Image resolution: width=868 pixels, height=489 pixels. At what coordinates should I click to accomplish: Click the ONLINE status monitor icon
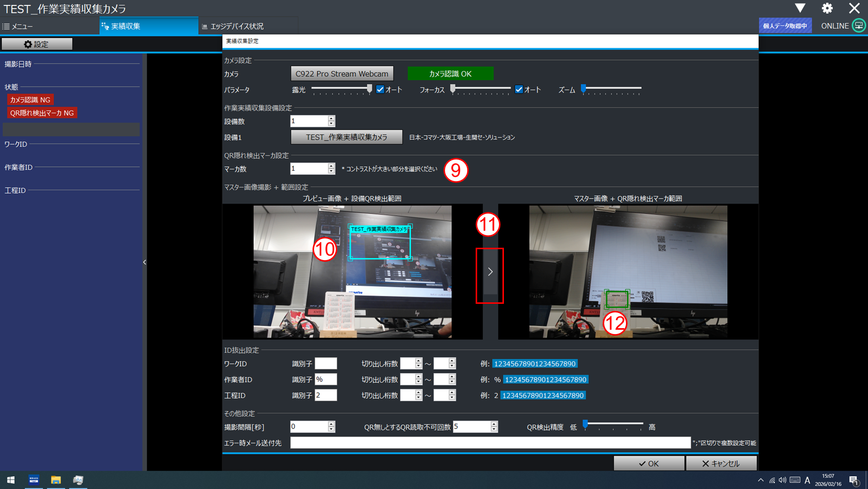pyautogui.click(x=859, y=26)
